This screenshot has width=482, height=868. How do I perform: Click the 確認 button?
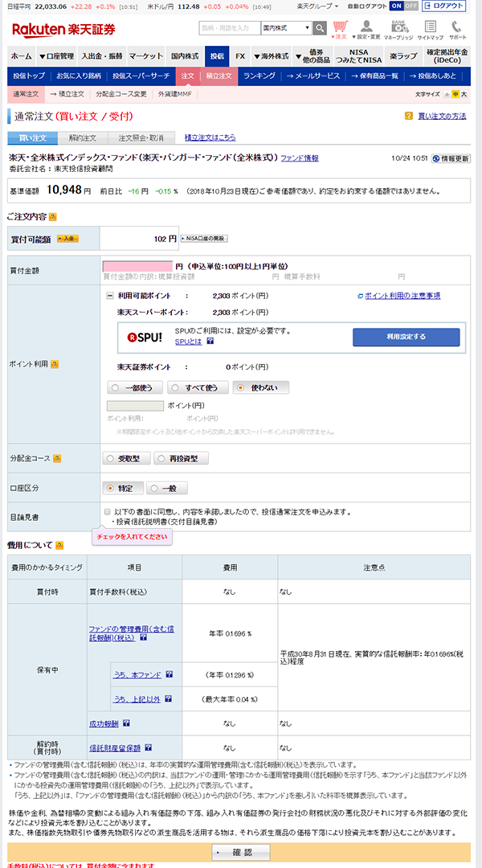[241, 853]
